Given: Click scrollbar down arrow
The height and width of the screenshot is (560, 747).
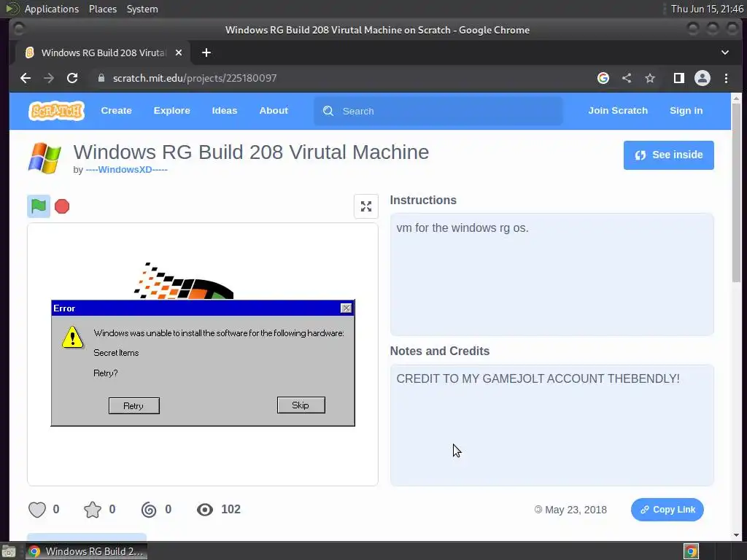Looking at the screenshot, I should coord(736,534).
